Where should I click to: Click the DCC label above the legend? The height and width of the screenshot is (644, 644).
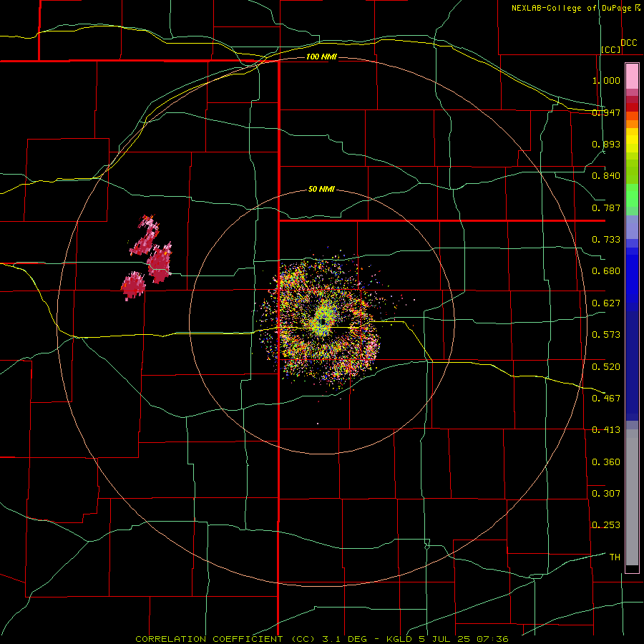point(629,43)
